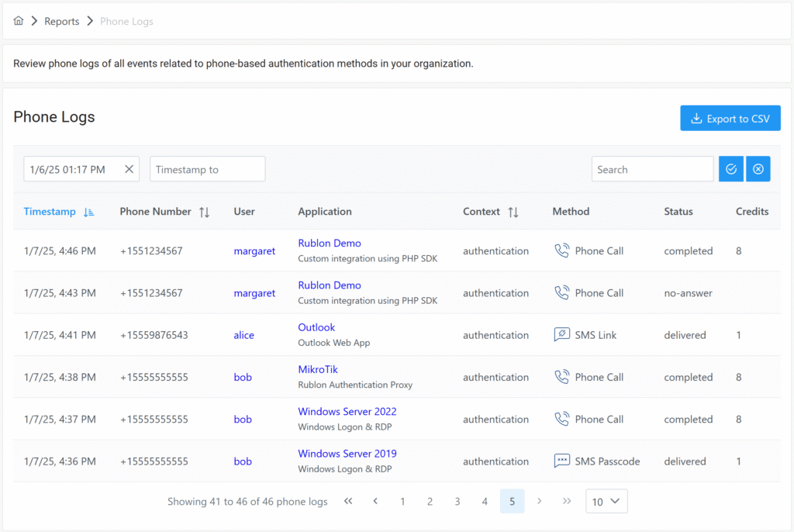The image size is (794, 532).
Task: Click the home icon in breadcrumb
Action: (x=19, y=21)
